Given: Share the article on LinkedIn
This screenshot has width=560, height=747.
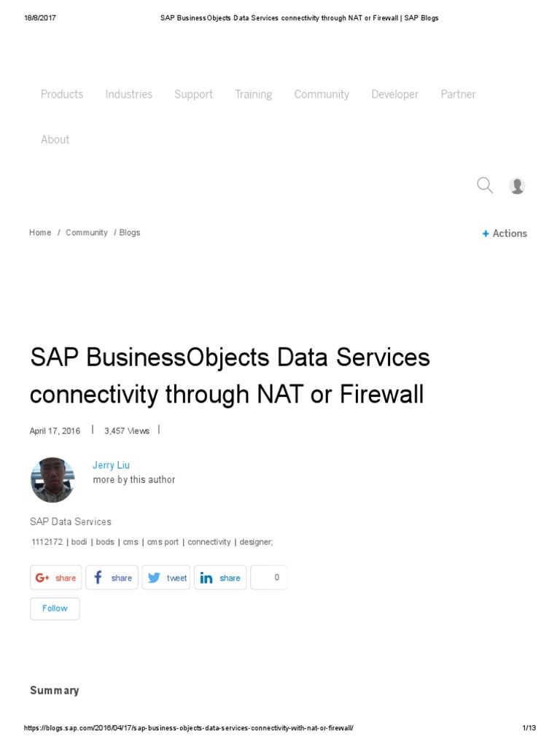Looking at the screenshot, I should 220,578.
